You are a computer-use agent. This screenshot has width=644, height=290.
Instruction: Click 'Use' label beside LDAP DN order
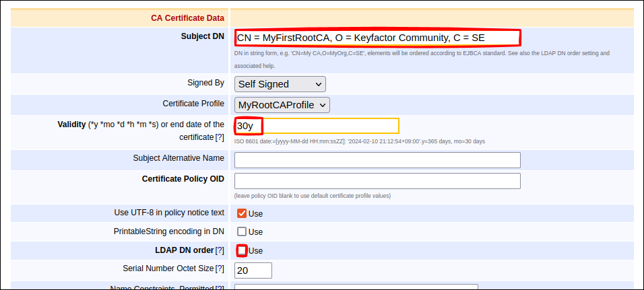point(256,251)
